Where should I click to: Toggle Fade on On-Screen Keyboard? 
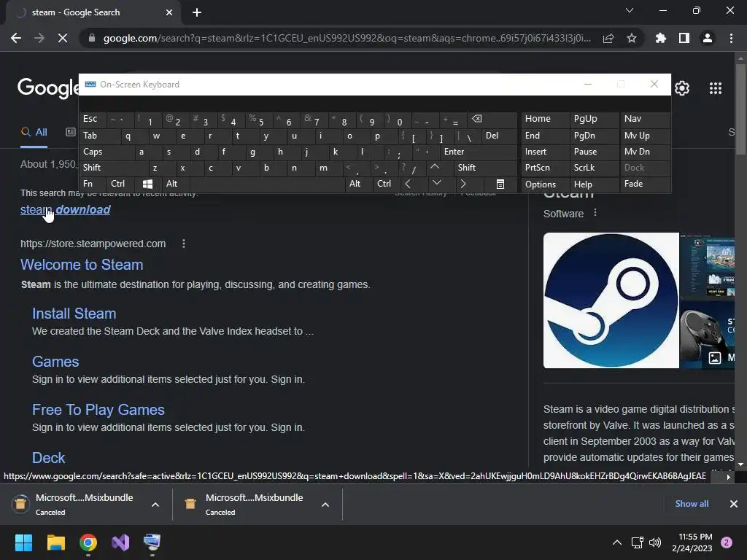pos(645,184)
